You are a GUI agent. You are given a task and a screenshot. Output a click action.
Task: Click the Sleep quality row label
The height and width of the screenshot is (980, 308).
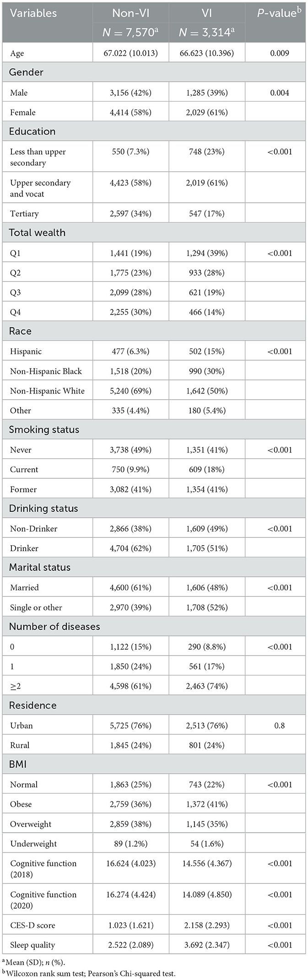[x=32, y=945]
